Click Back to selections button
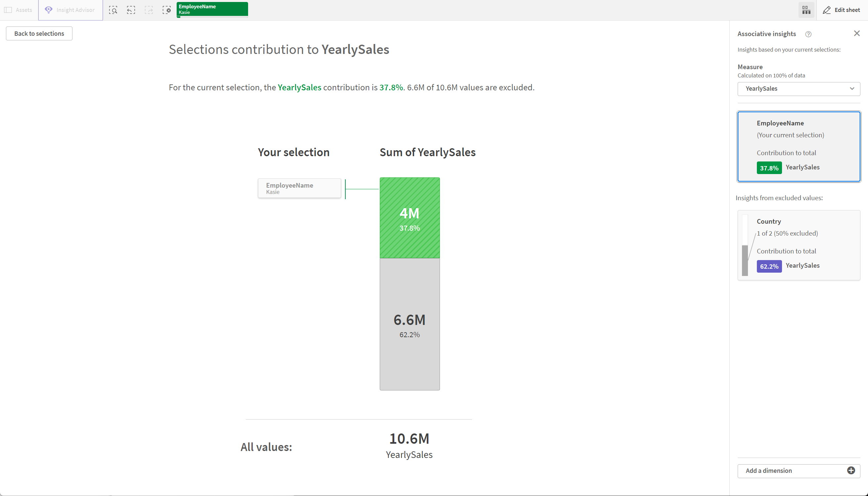This screenshot has height=496, width=868. pyautogui.click(x=39, y=33)
